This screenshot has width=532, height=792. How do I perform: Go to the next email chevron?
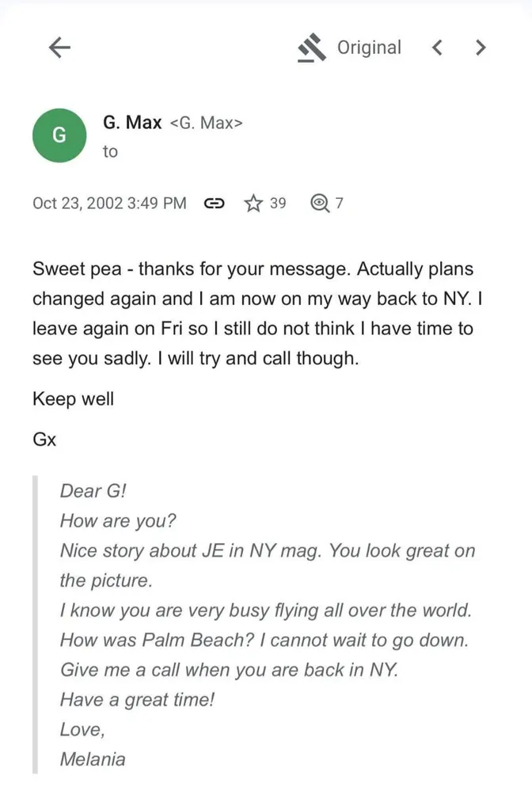click(x=480, y=48)
